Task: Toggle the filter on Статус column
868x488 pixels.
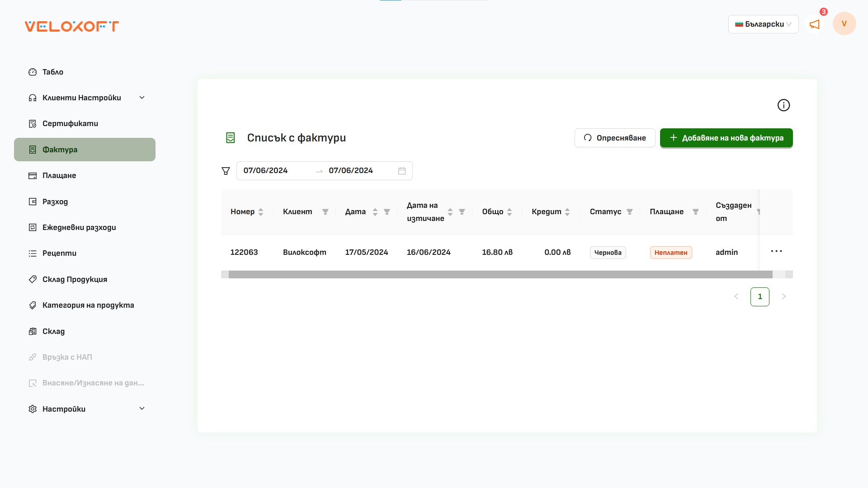Action: [x=630, y=211]
